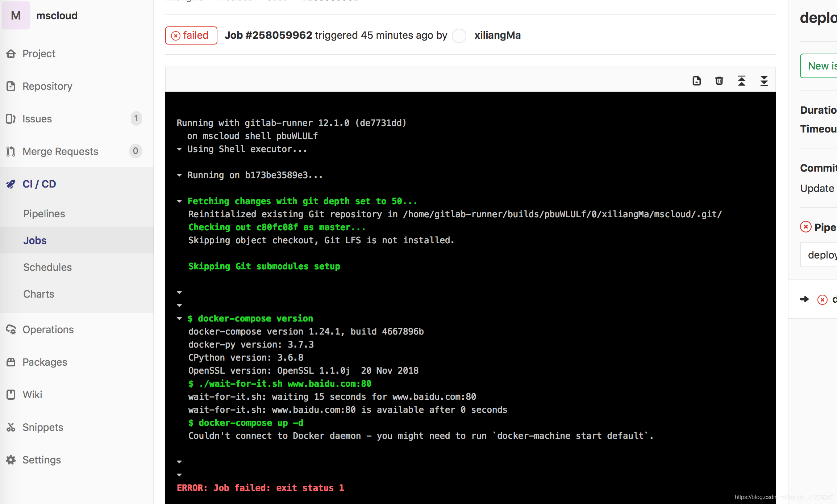Open the Operations section
This screenshot has height=504, width=837.
[x=48, y=329]
